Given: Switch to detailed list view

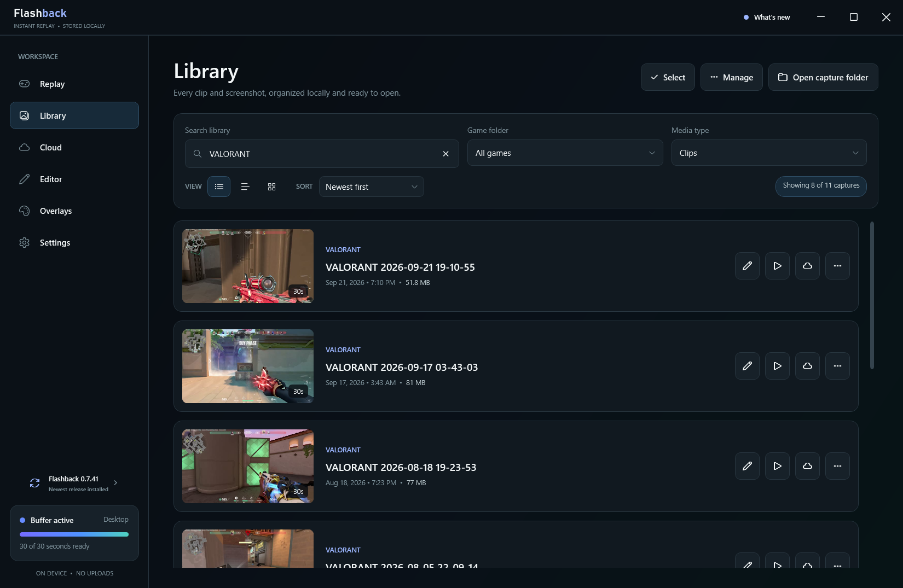Looking at the screenshot, I should (x=219, y=187).
